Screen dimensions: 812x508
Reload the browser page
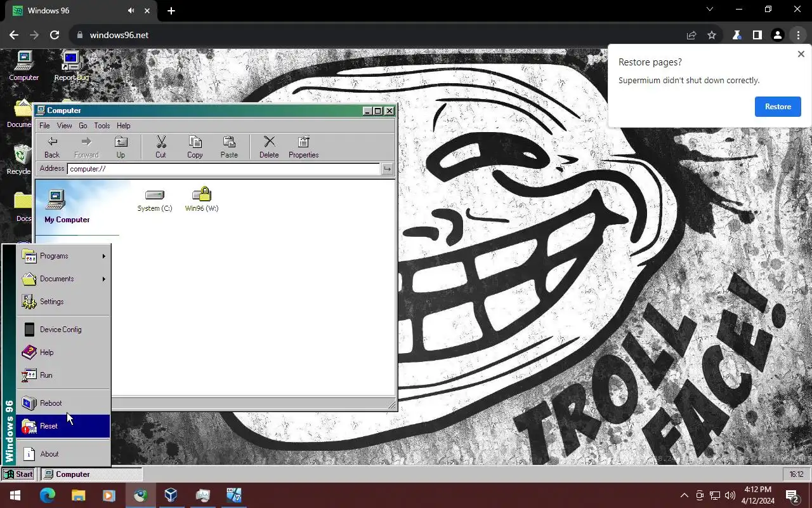tap(55, 35)
